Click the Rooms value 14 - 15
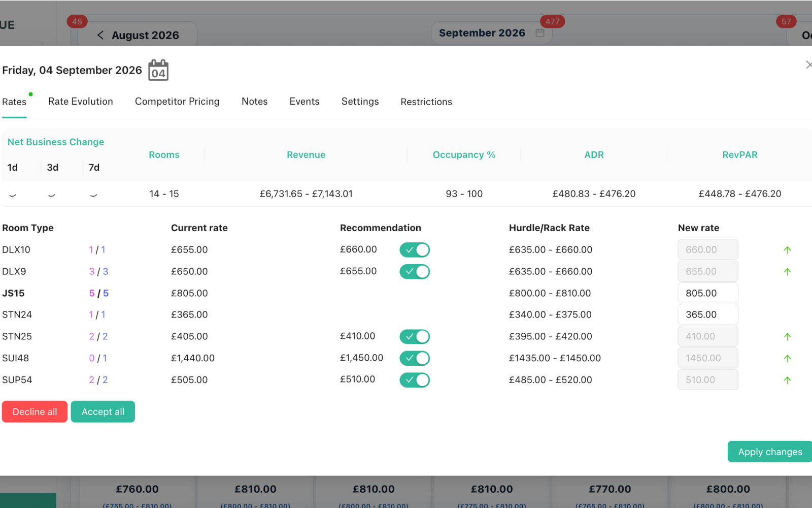The height and width of the screenshot is (508, 812). tap(164, 194)
